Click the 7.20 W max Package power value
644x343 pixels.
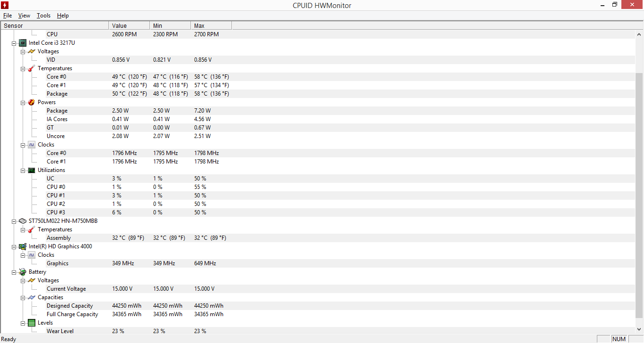(x=202, y=111)
